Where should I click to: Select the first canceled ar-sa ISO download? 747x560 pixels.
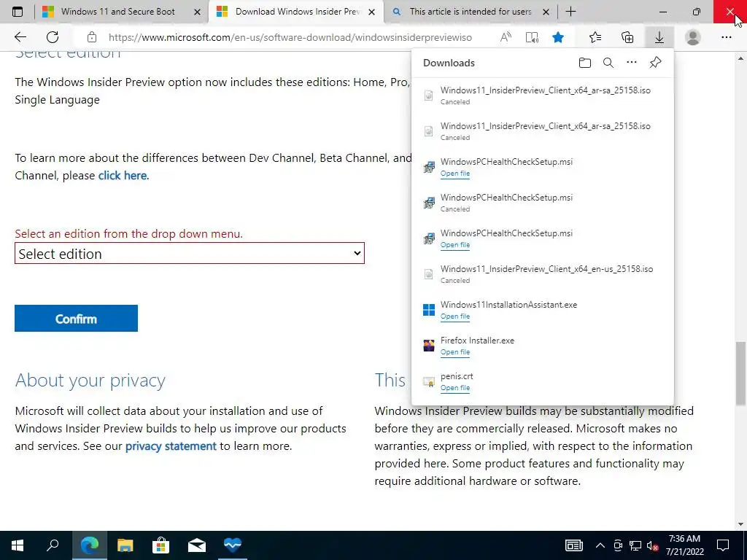[543, 96]
